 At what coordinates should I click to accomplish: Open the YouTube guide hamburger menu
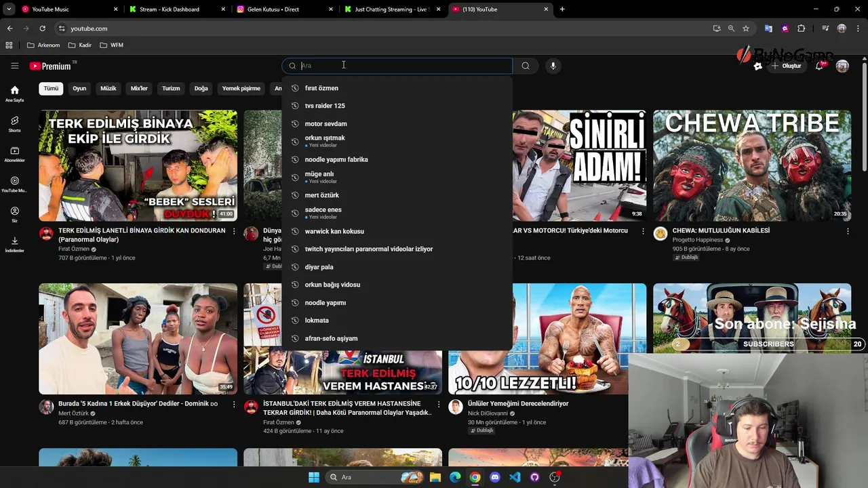(14, 66)
